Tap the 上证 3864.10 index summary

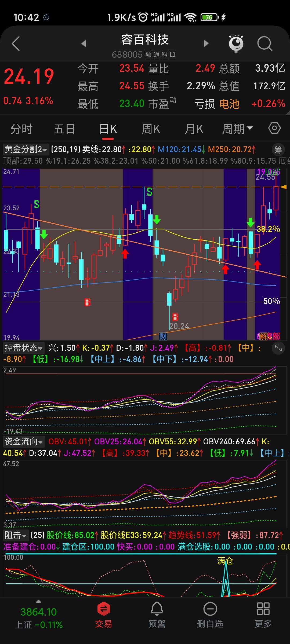point(38,618)
